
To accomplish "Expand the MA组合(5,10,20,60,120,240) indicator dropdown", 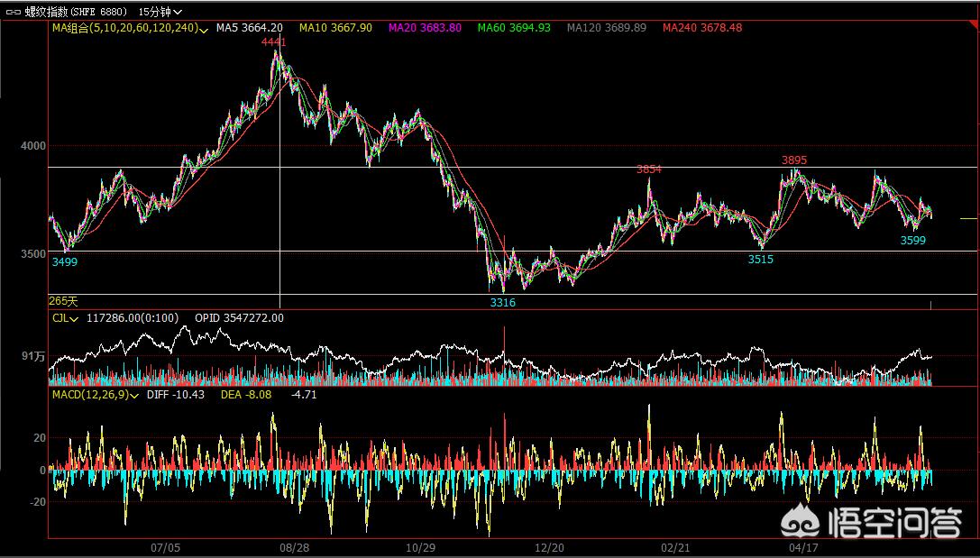I will (x=130, y=28).
